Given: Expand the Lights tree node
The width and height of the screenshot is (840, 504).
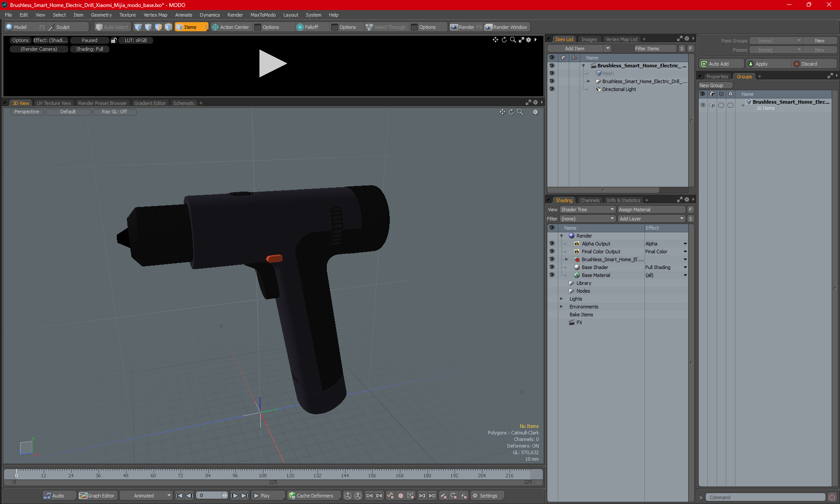Looking at the screenshot, I should (561, 299).
